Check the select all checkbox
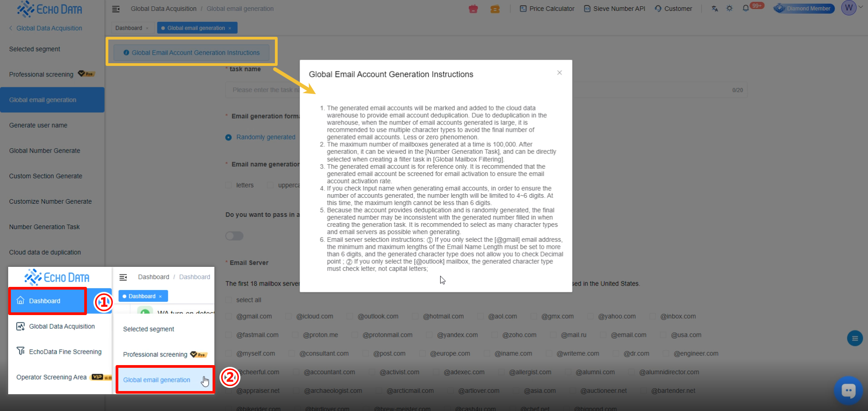Image resolution: width=868 pixels, height=411 pixels. pos(228,300)
